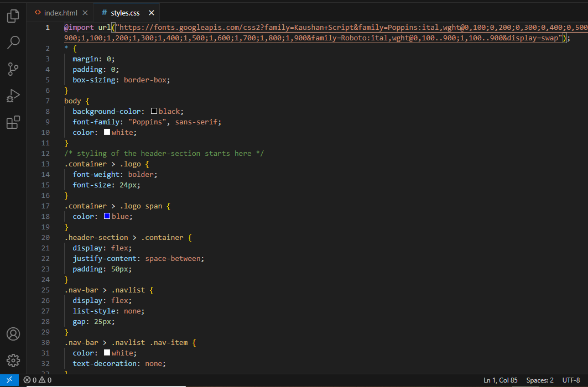Viewport: 588px width, 387px height.
Task: Open the Extensions view icon
Action: pos(13,122)
